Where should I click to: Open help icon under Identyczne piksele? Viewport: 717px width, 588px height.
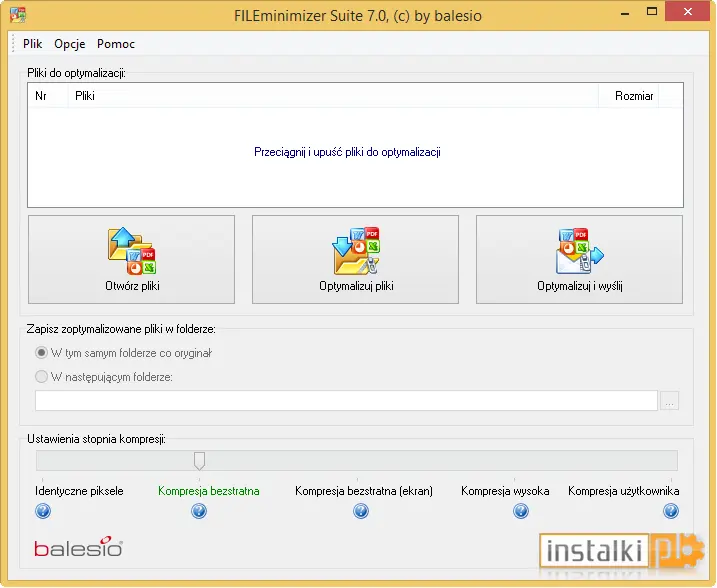pyautogui.click(x=43, y=511)
